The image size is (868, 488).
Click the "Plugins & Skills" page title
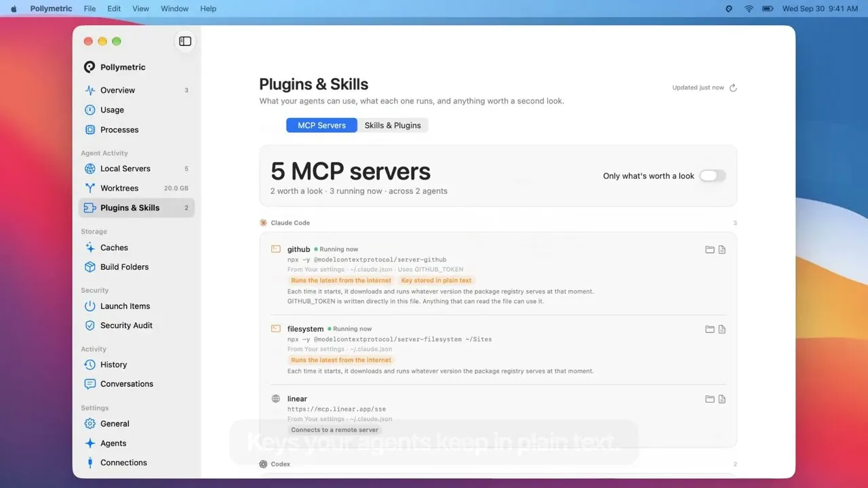(314, 85)
